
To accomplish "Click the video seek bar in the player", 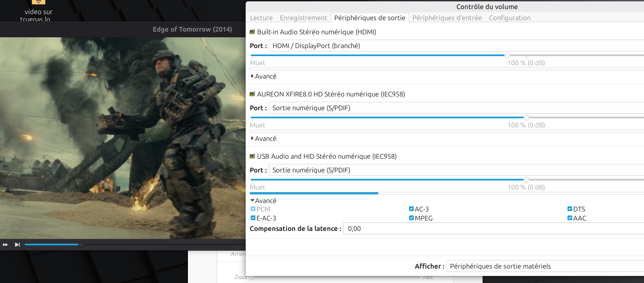I will (135, 245).
